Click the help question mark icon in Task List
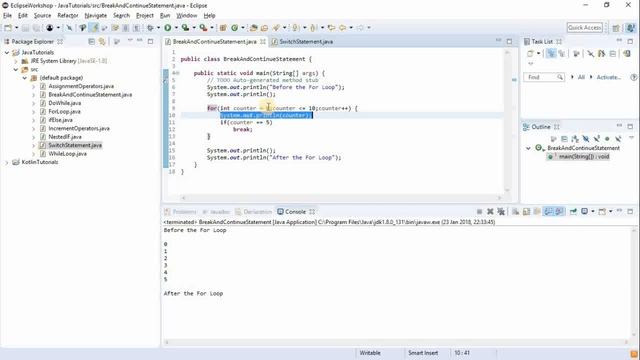 pos(634,77)
